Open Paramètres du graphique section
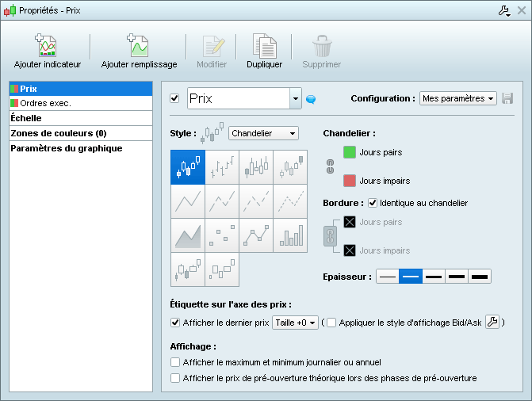 (81, 148)
